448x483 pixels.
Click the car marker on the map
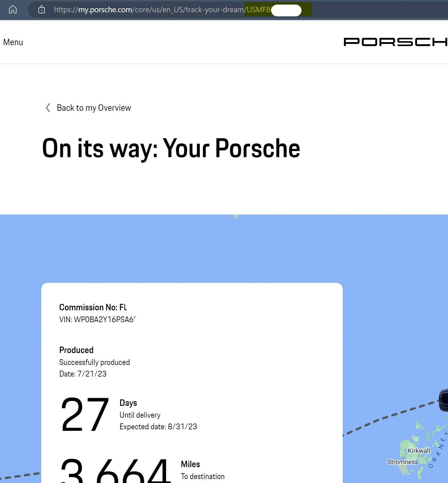tap(443, 400)
